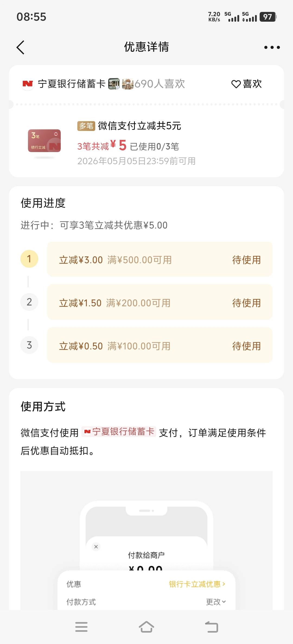
Task: Select step 1 progress circle
Action: (29, 259)
